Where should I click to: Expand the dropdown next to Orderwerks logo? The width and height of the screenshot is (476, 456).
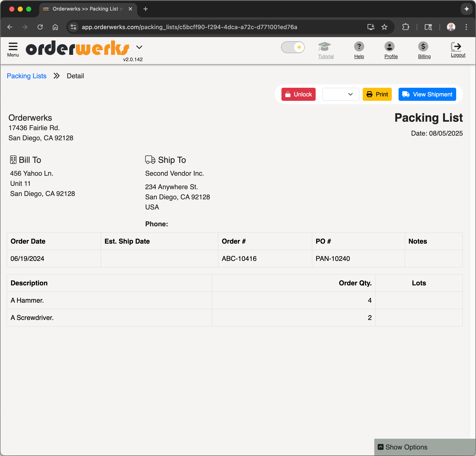coord(139,47)
